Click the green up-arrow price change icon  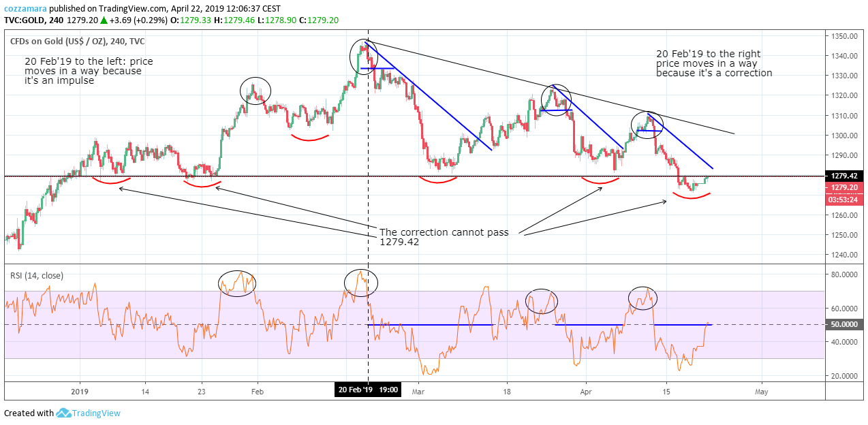point(104,20)
